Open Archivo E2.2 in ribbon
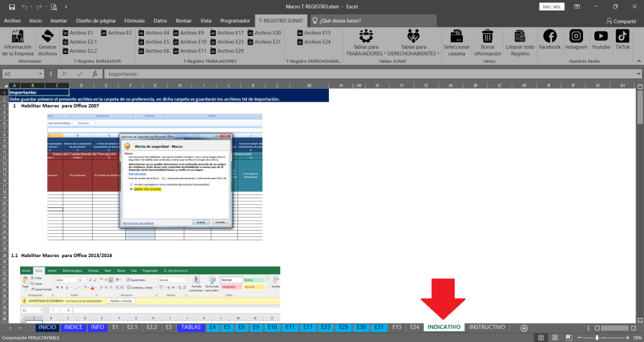Viewport: 644px width, 342px height. pos(80,51)
